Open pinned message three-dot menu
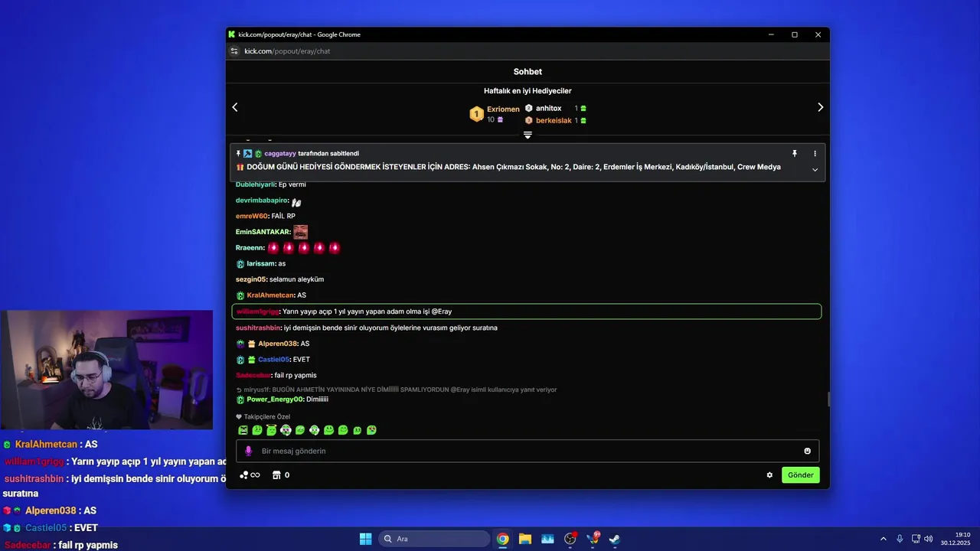 pyautogui.click(x=815, y=154)
